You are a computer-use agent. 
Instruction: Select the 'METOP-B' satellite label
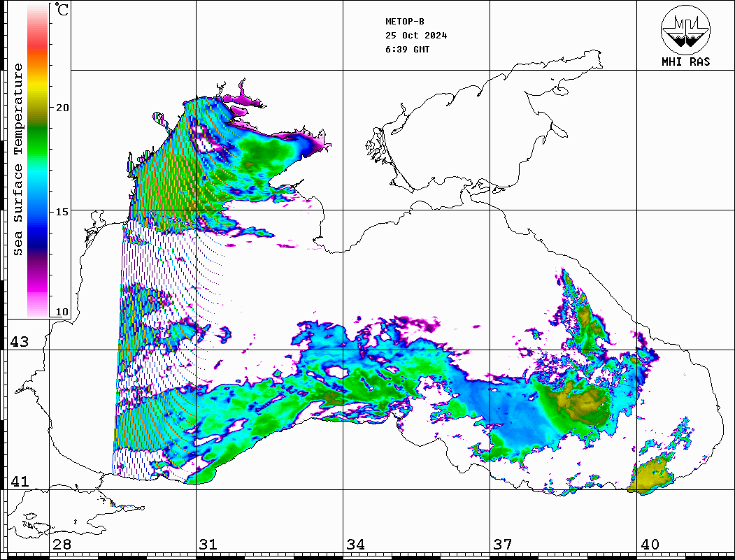click(x=404, y=22)
